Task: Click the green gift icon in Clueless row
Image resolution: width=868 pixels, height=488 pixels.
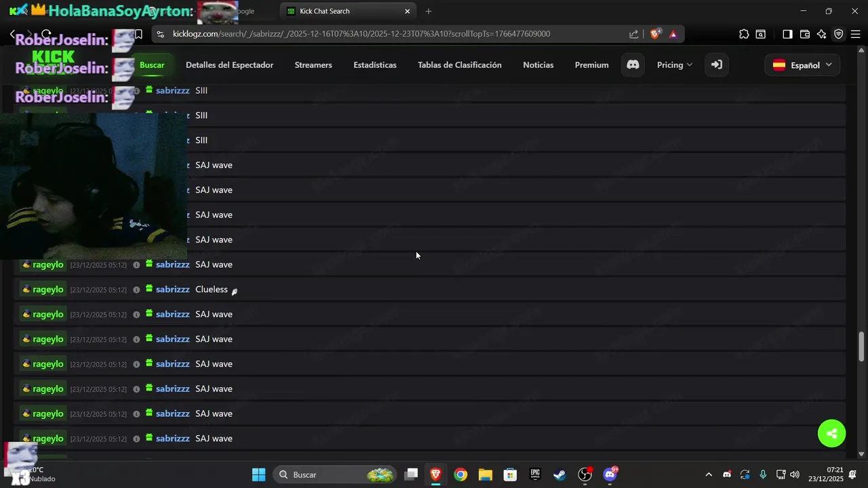Action: click(149, 289)
